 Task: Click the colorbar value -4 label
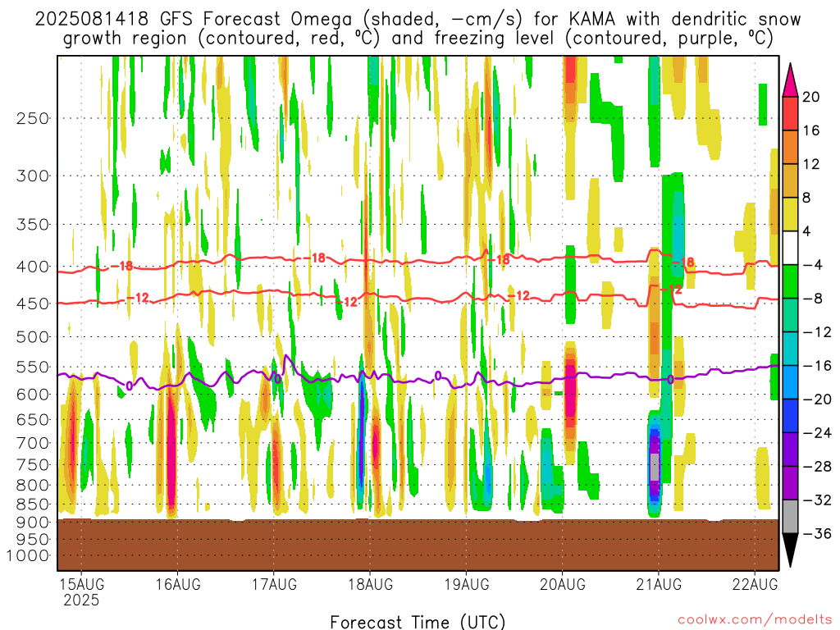[813, 265]
